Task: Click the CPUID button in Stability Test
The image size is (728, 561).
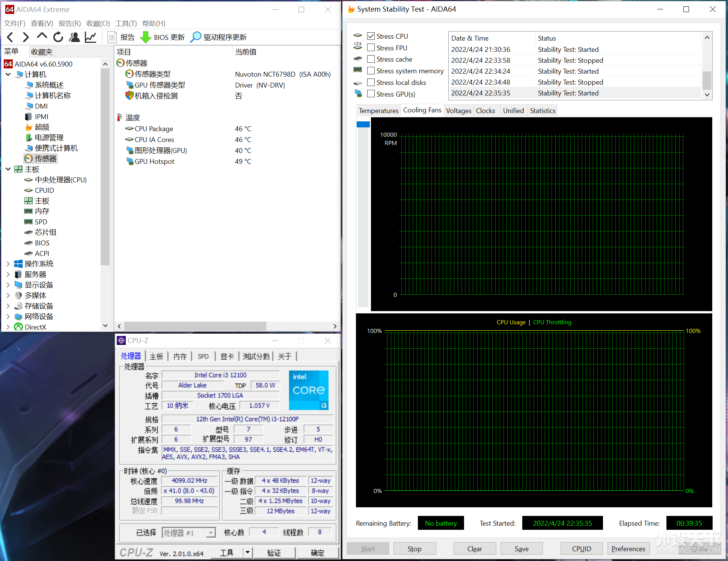Action: [582, 549]
